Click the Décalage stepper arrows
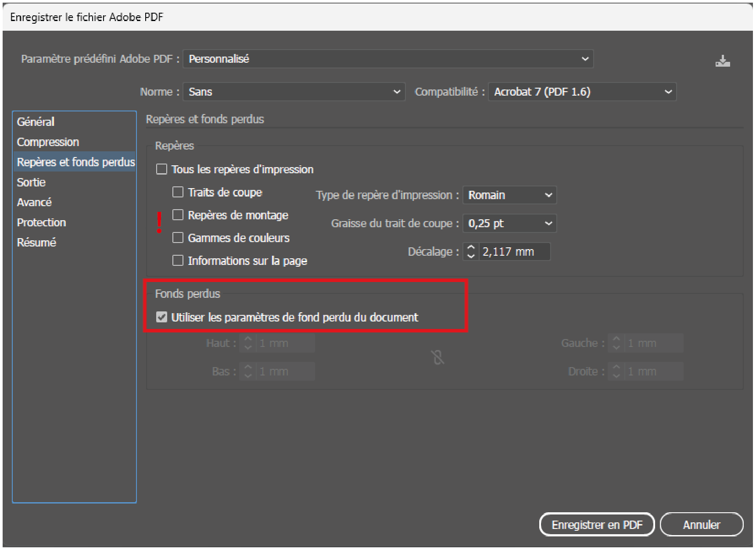Viewport: 756px width, 550px height. coord(471,252)
